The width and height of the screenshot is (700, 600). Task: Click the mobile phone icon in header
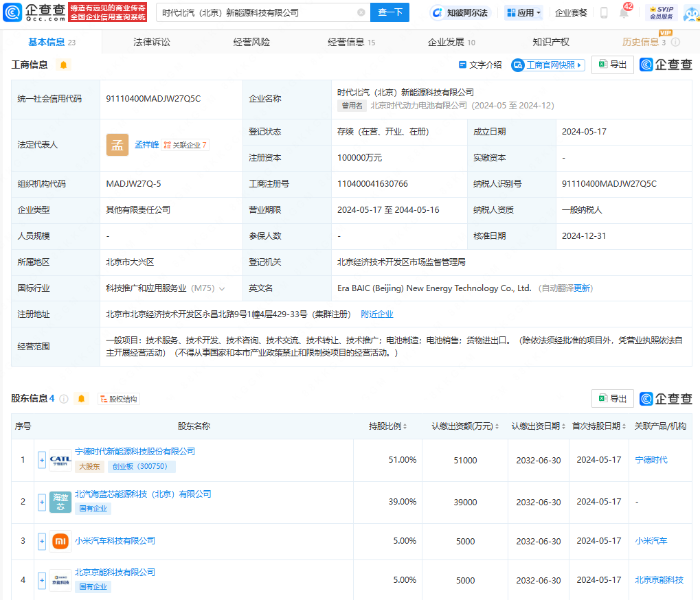click(604, 12)
